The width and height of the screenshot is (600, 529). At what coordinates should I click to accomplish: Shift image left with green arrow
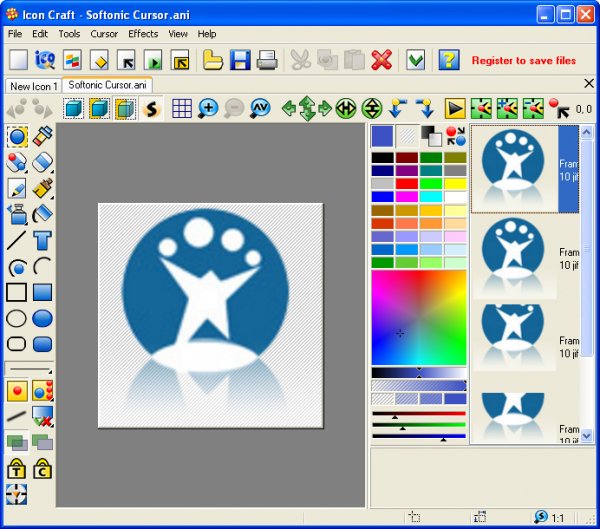[x=289, y=109]
